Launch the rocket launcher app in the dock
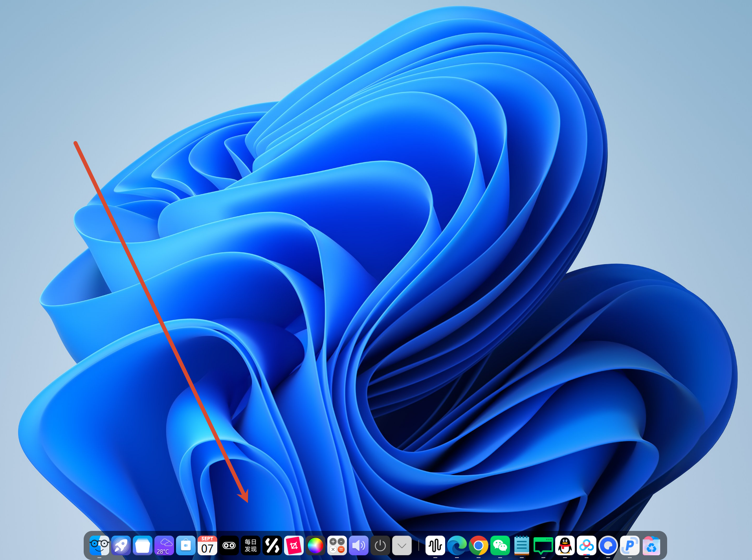This screenshot has height=560, width=752. point(121,545)
